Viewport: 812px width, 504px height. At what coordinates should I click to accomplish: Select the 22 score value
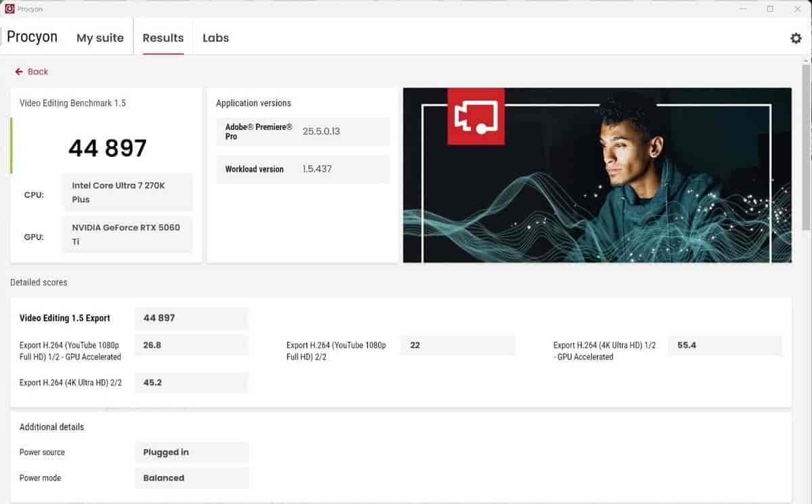[x=458, y=345]
